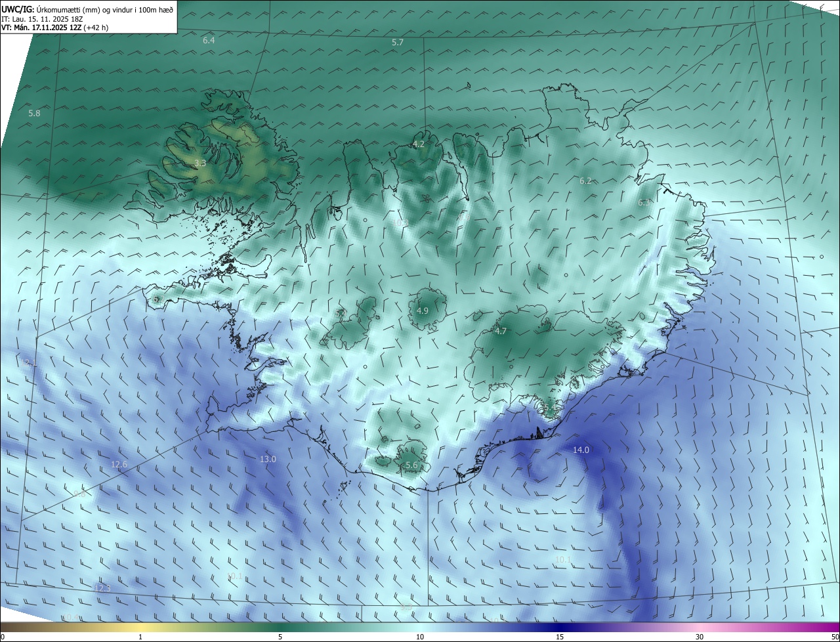Click the dark navy color scale segment at 15
The width and height of the screenshot is (840, 642).
pyautogui.click(x=560, y=628)
